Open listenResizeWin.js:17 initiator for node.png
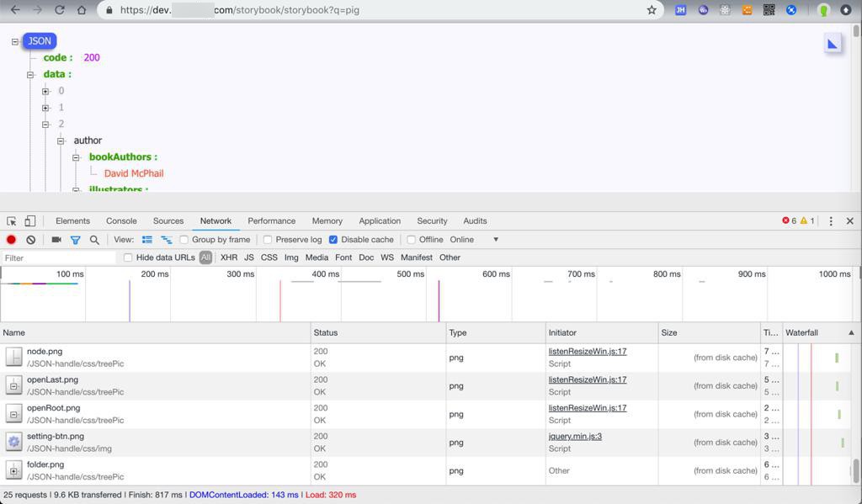Image resolution: width=862 pixels, height=504 pixels. [x=587, y=351]
